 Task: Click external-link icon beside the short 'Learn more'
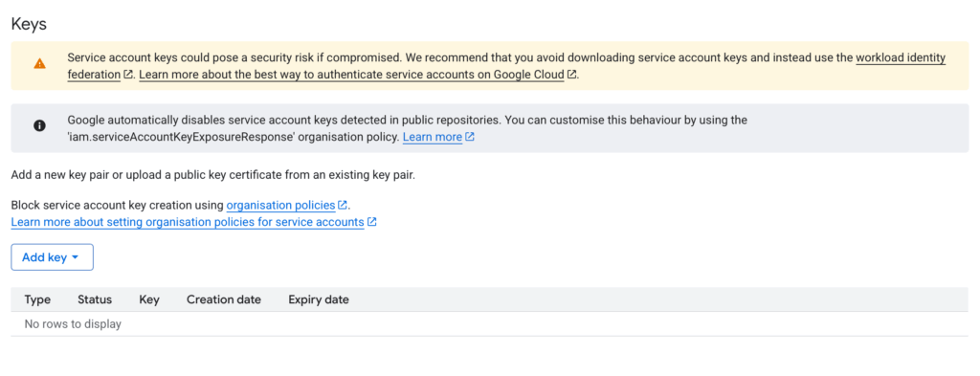point(470,137)
